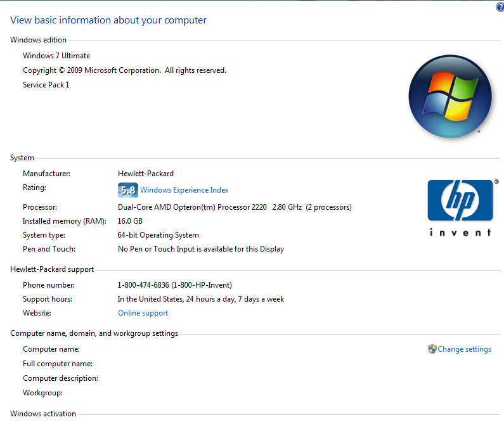This screenshot has height=422, width=504.
Task: Click the 16.0 GB memory value
Action: click(x=130, y=221)
